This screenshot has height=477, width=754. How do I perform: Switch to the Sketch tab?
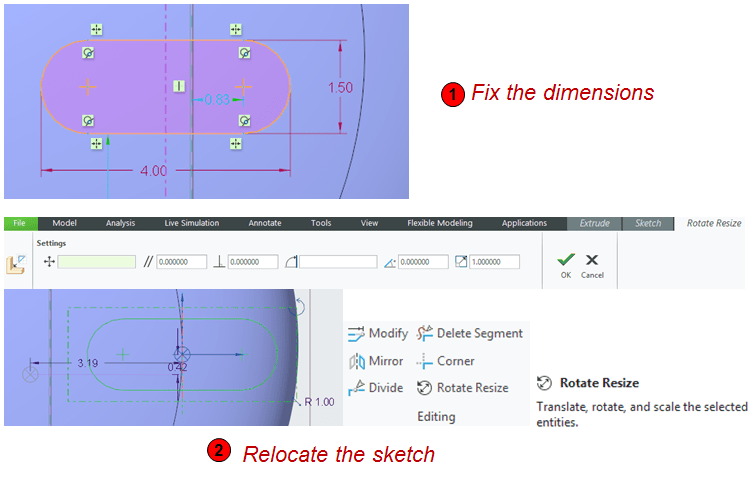click(648, 223)
